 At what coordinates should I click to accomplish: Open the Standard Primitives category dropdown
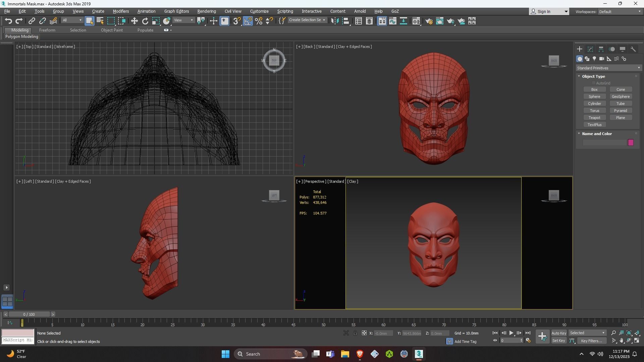click(x=608, y=68)
